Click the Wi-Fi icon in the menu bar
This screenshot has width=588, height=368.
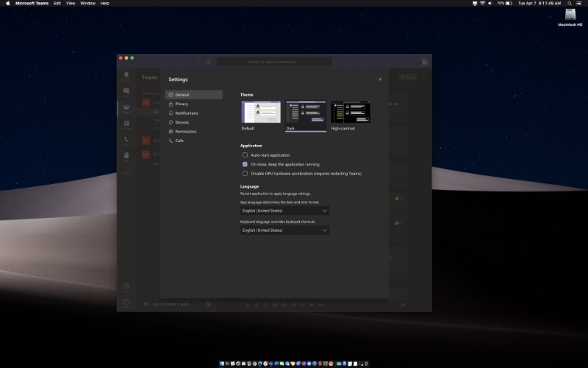pos(482,3)
